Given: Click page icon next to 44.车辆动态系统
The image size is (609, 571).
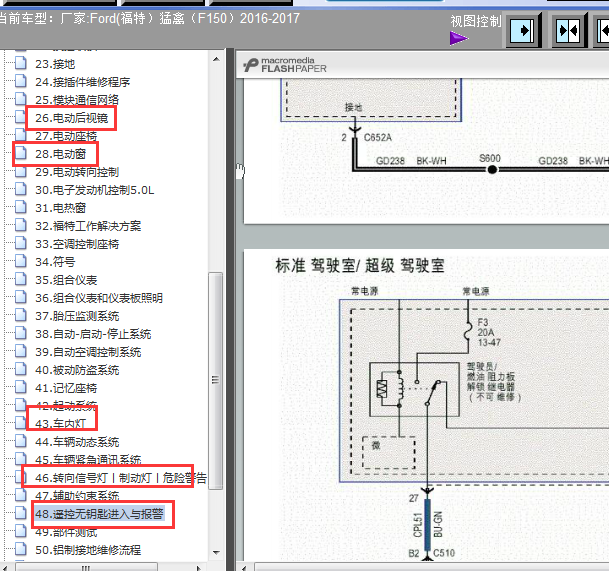Looking at the screenshot, I should coord(21,440).
